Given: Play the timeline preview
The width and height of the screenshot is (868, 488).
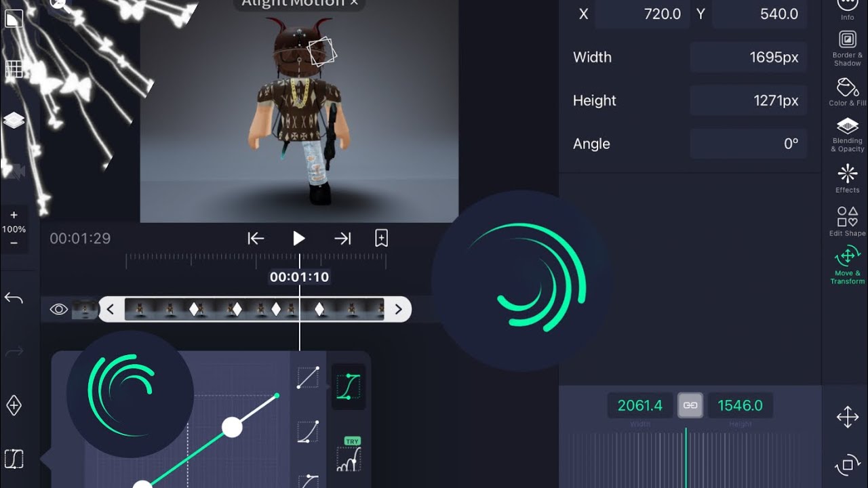Looking at the screenshot, I should click(x=298, y=238).
